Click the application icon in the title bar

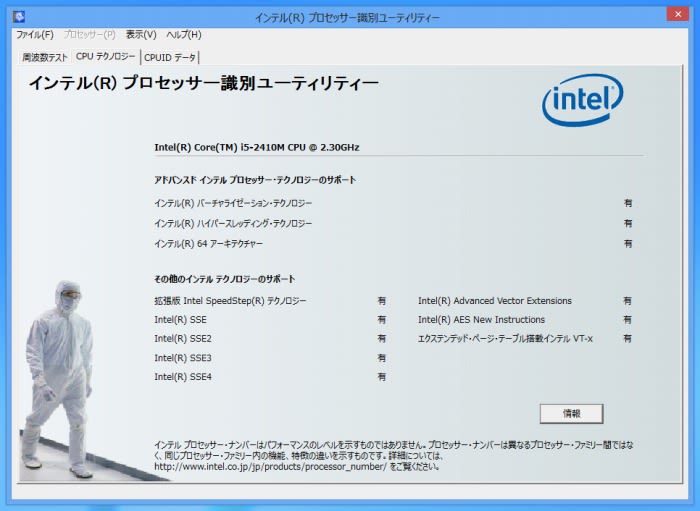[19, 17]
